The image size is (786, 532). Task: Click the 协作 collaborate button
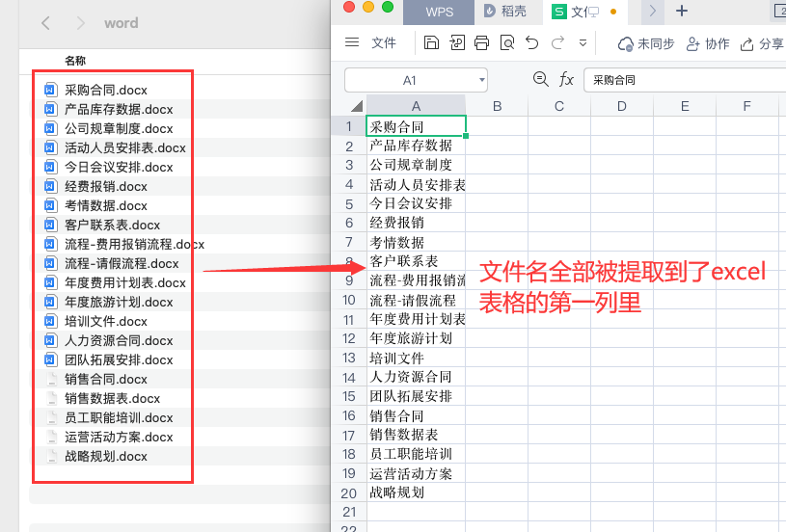click(707, 43)
